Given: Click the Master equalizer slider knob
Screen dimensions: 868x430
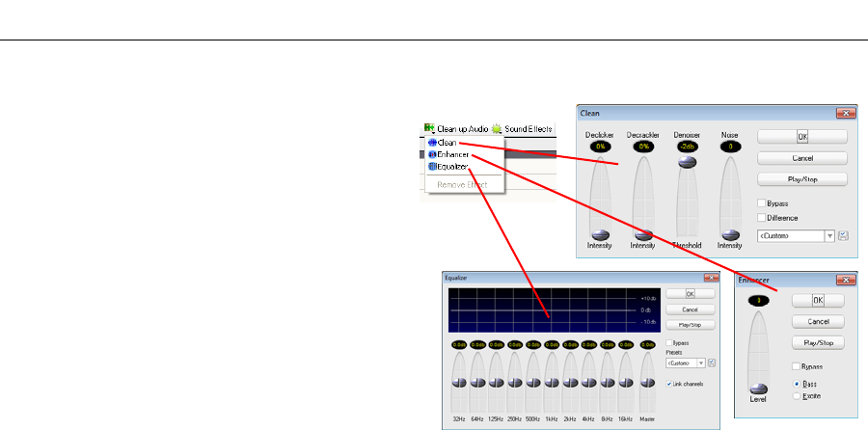Looking at the screenshot, I should [647, 383].
